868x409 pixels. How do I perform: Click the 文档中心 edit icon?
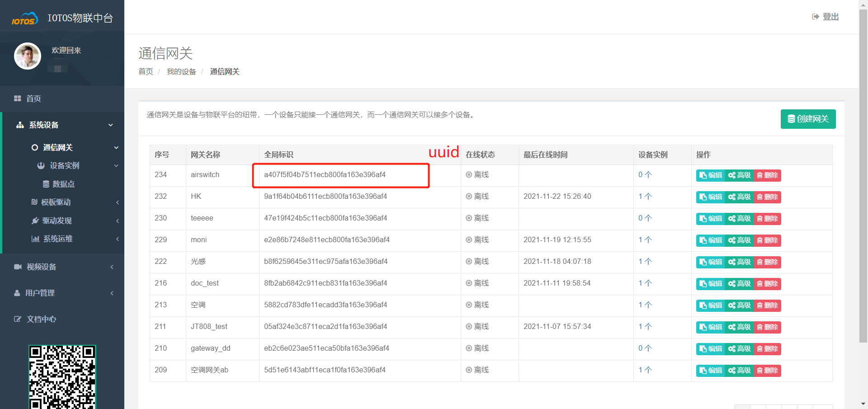click(x=18, y=320)
